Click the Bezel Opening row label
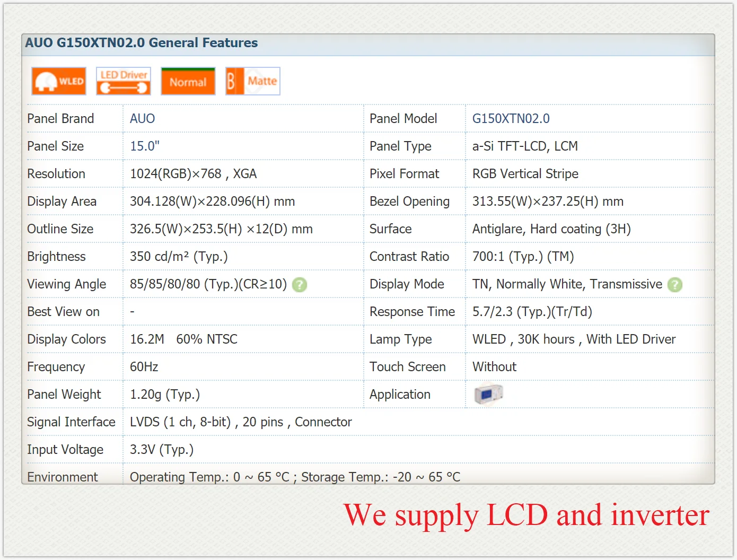 coord(410,202)
